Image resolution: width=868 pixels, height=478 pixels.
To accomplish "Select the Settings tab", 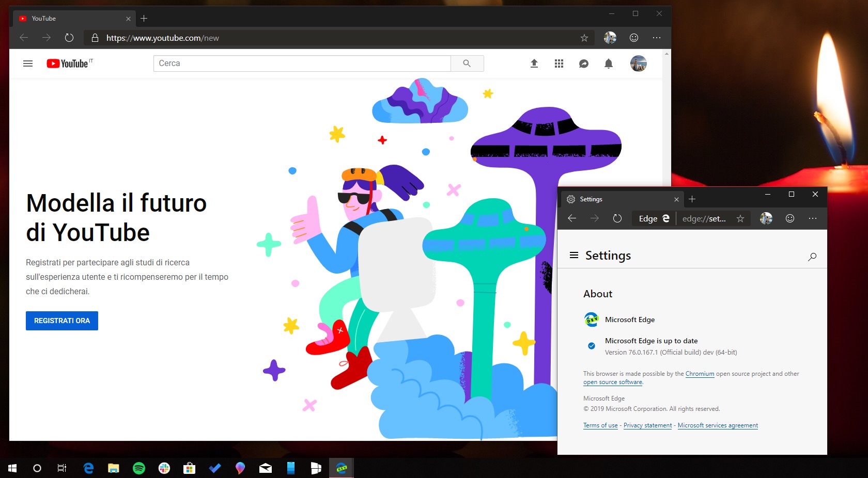I will 623,199.
